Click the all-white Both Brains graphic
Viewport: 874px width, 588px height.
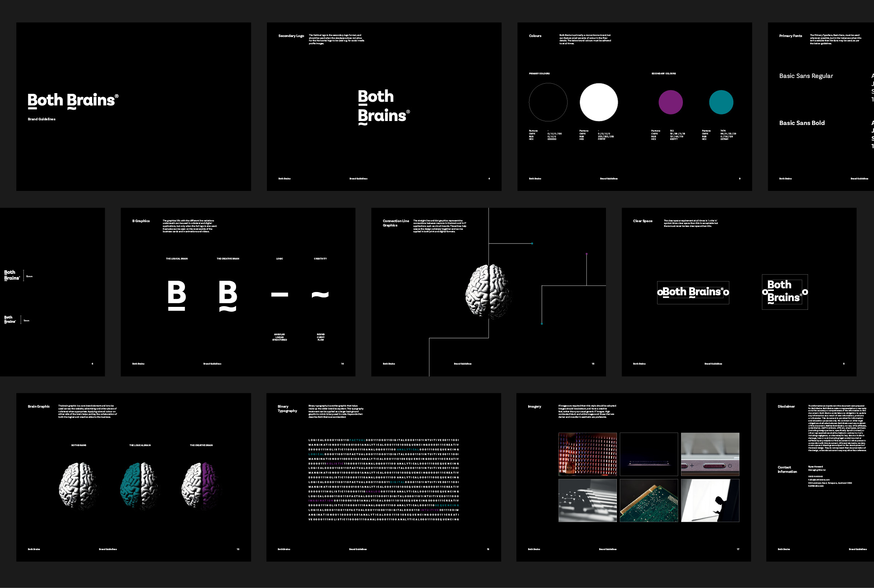tap(79, 486)
